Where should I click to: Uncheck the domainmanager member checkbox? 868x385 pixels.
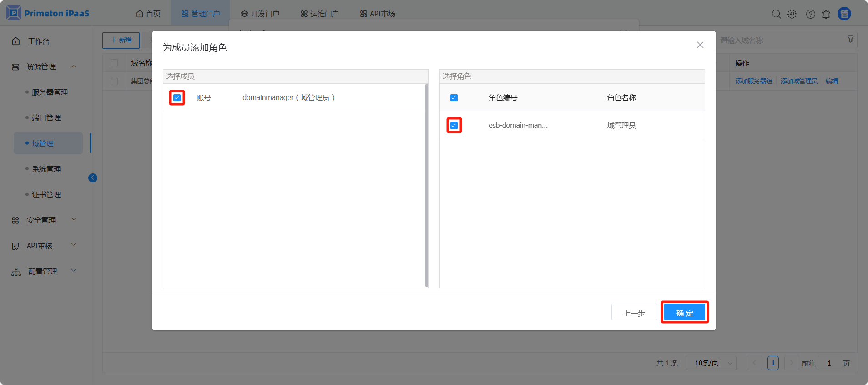(x=177, y=98)
